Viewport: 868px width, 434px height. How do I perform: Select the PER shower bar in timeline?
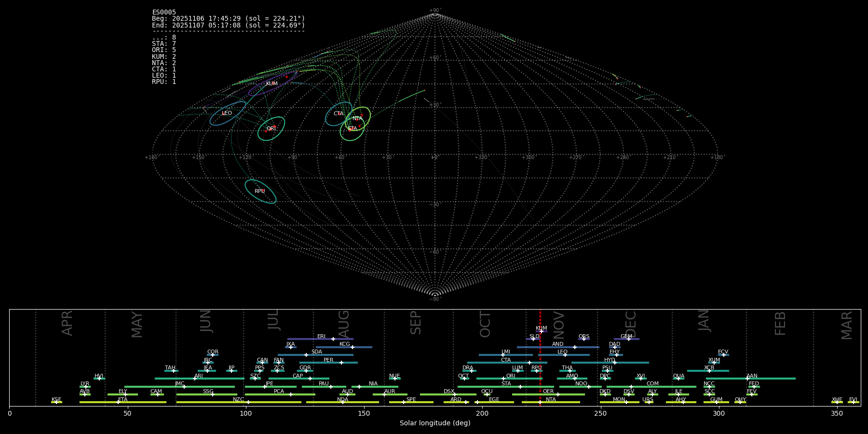click(328, 363)
